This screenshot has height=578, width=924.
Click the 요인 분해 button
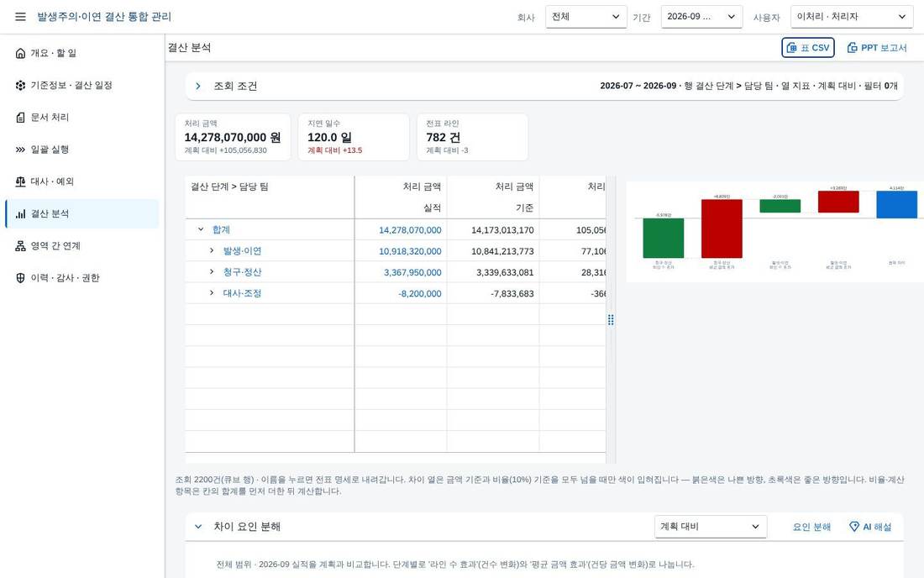pos(811,527)
